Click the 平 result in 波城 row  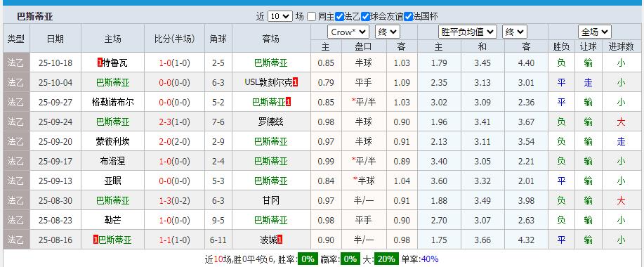coord(561,240)
